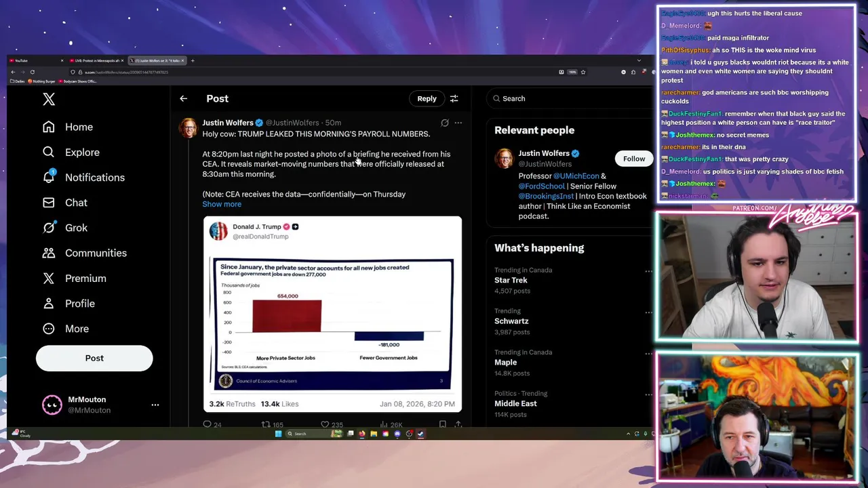The height and width of the screenshot is (488, 868).
Task: Go back with the Post arrow
Action: coord(183,98)
